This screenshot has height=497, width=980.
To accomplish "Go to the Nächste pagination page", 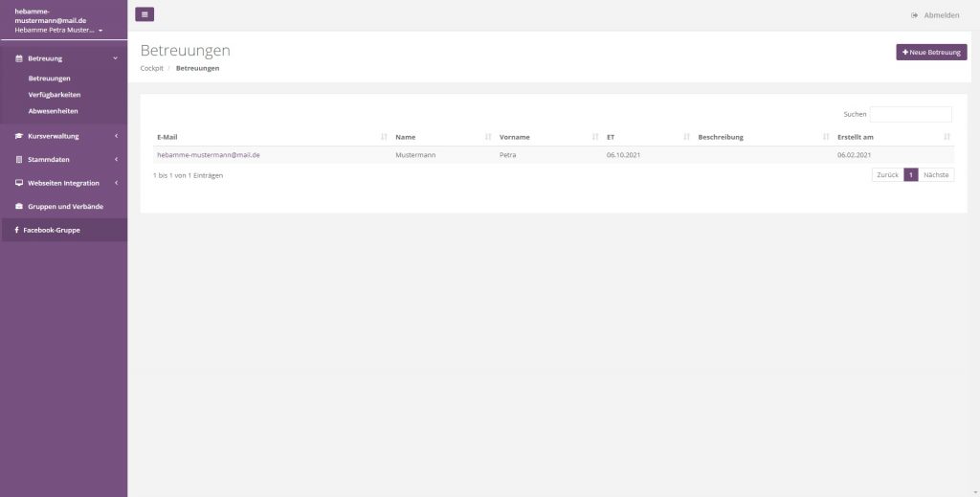I will [936, 175].
